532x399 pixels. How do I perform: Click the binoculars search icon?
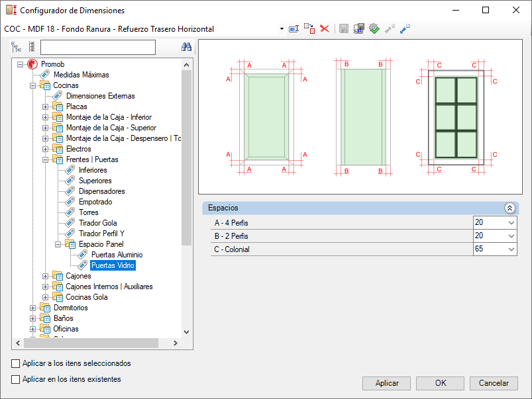tap(186, 47)
